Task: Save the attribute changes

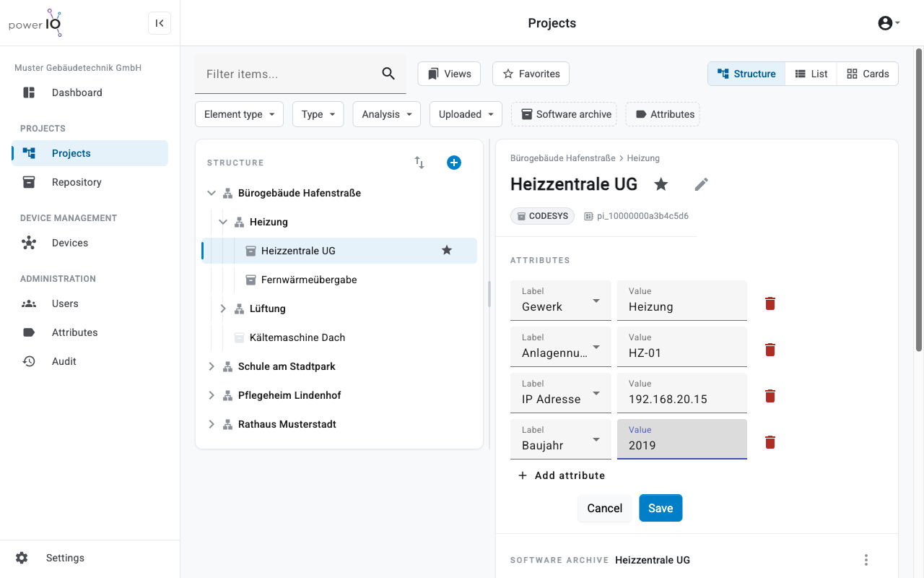Action: click(661, 508)
